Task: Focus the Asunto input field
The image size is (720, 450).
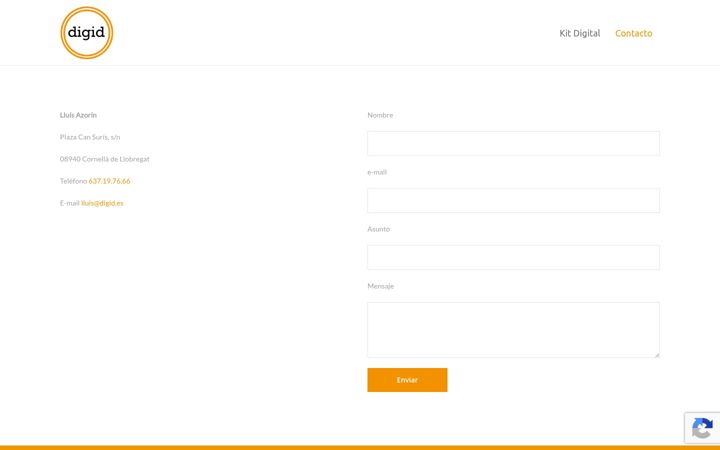Action: click(x=513, y=257)
